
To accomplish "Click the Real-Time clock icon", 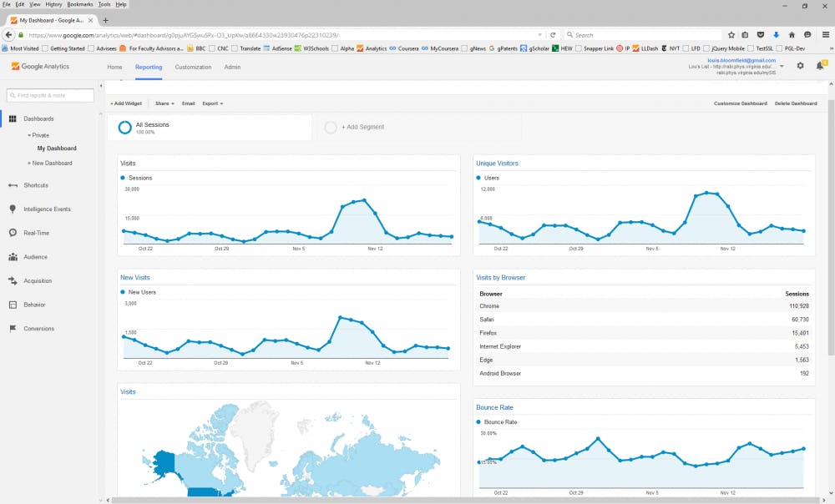I will tap(13, 233).
